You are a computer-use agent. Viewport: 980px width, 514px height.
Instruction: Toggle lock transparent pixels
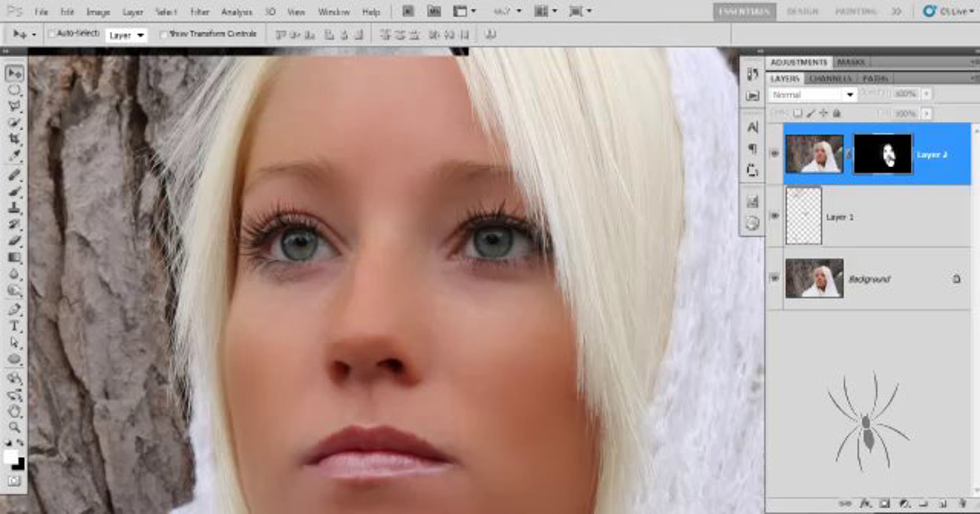coord(797,113)
